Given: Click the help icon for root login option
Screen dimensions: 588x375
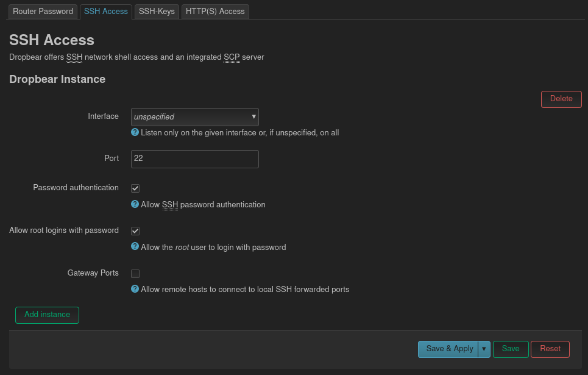Looking at the screenshot, I should coord(135,247).
